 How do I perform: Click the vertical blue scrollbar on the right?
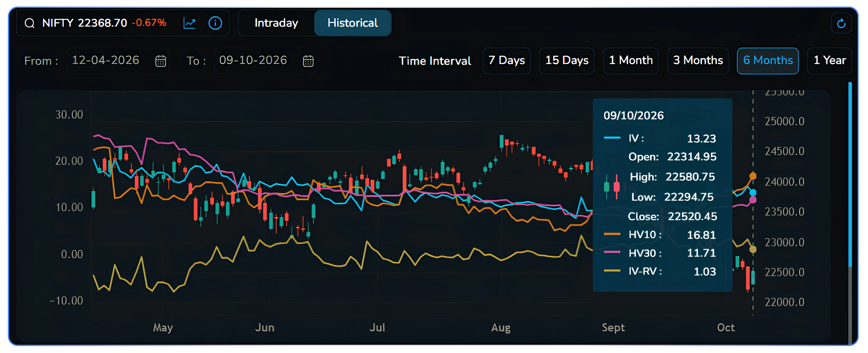click(850, 175)
